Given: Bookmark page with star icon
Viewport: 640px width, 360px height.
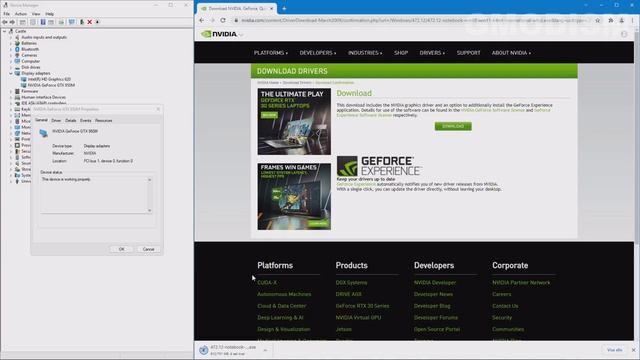Looking at the screenshot, I should pos(598,20).
